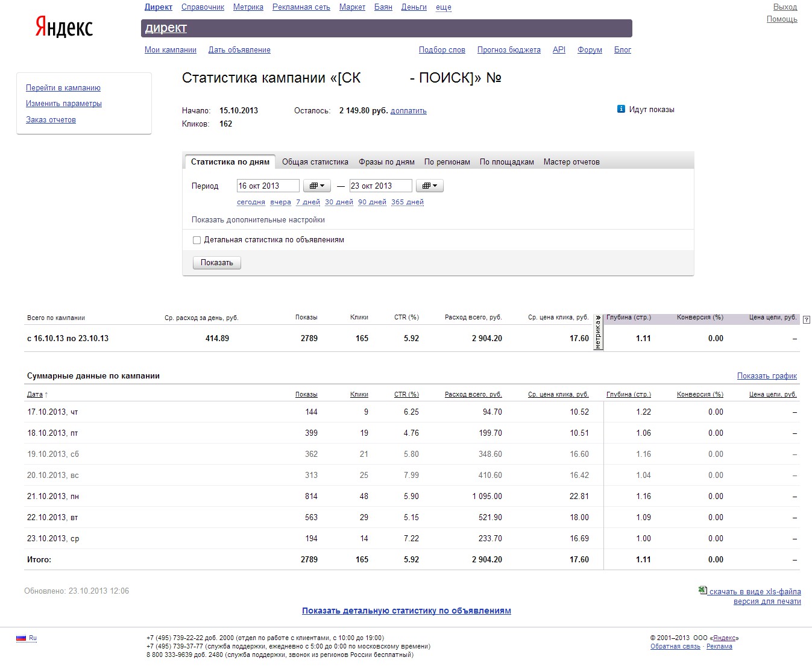Select the 90 дней period shortcut
The height and width of the screenshot is (669, 812).
click(372, 202)
